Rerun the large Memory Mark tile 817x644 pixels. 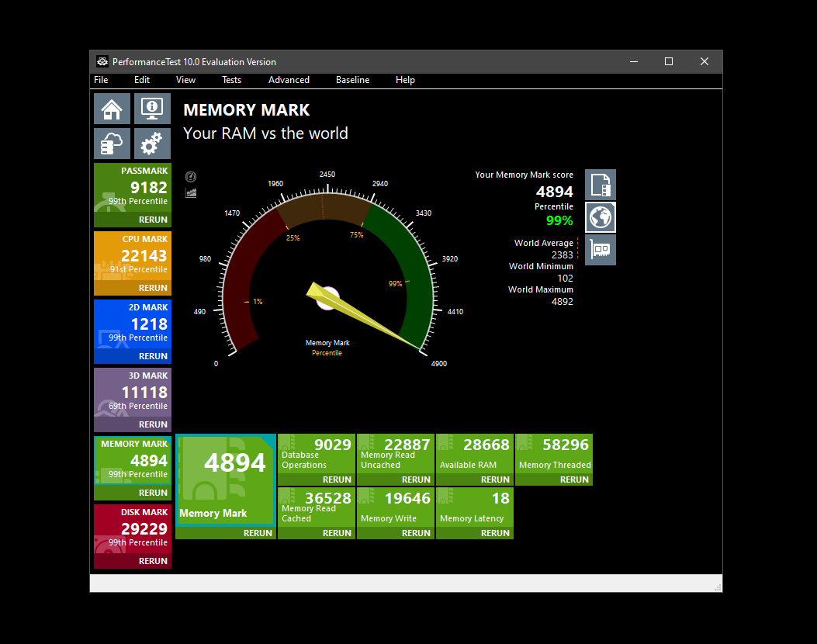pos(258,533)
